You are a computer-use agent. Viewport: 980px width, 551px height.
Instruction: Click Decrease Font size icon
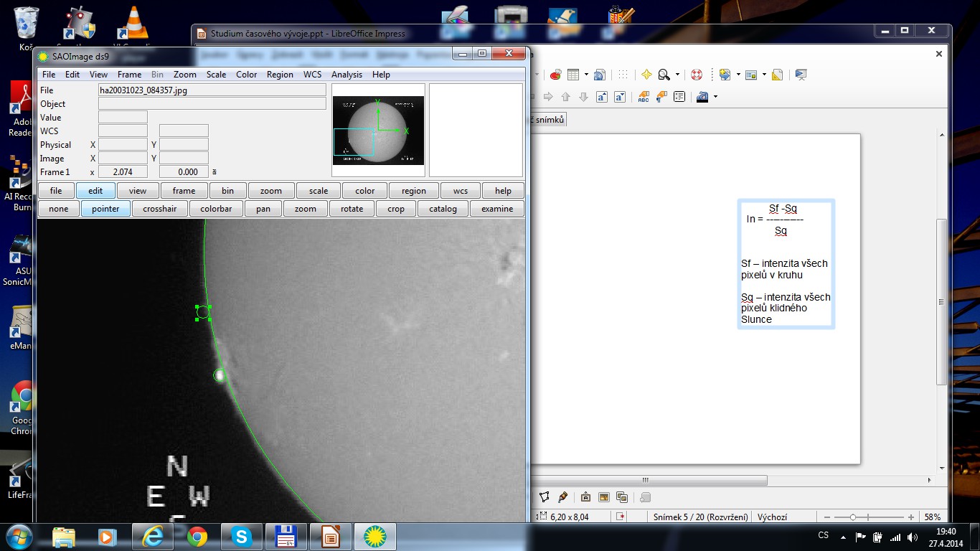pyautogui.click(x=620, y=97)
